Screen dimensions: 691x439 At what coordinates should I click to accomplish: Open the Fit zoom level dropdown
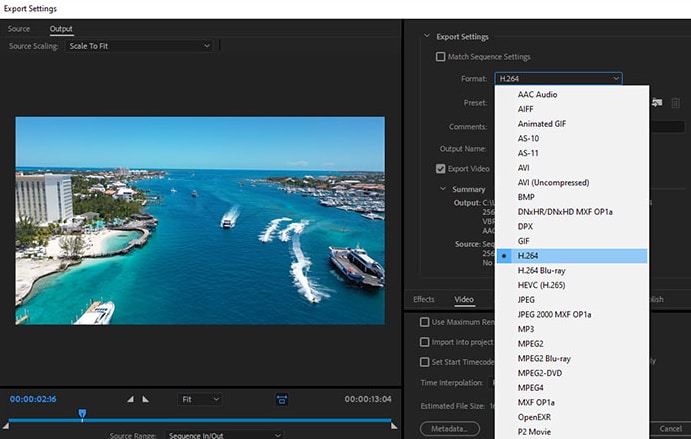[x=200, y=399]
